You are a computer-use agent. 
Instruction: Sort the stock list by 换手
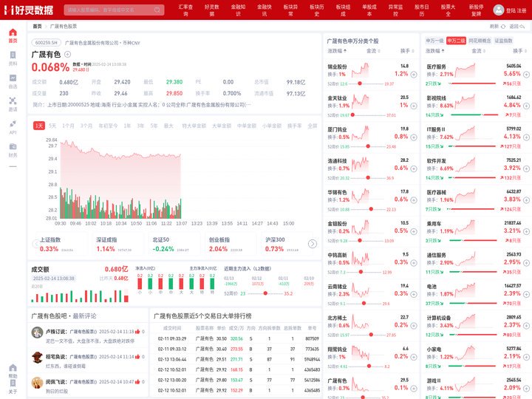click(x=407, y=51)
